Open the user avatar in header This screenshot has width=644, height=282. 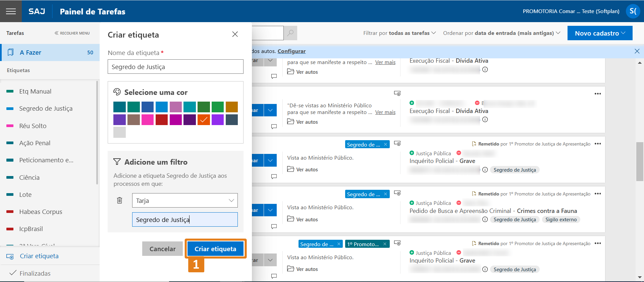tap(633, 11)
